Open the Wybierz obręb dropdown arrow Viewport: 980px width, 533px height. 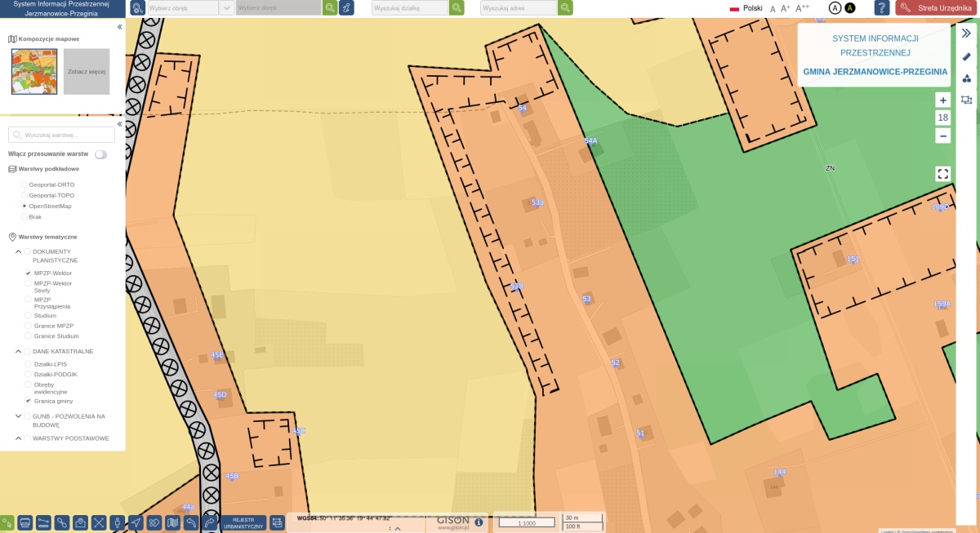coord(226,7)
